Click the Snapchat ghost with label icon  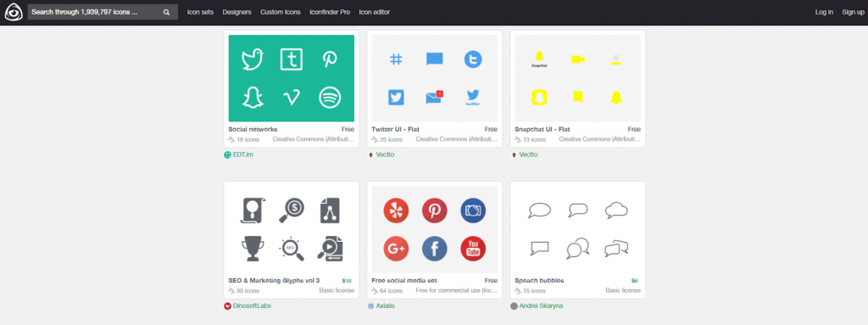coord(539,59)
